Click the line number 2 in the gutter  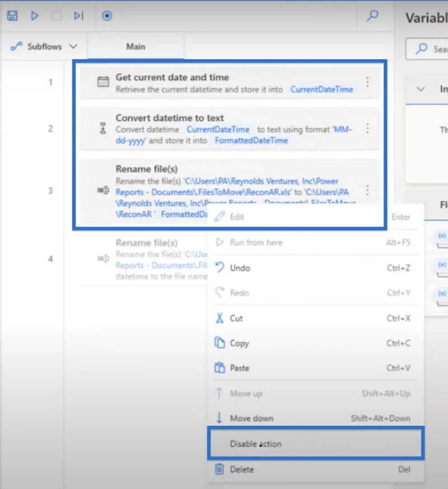(x=50, y=129)
